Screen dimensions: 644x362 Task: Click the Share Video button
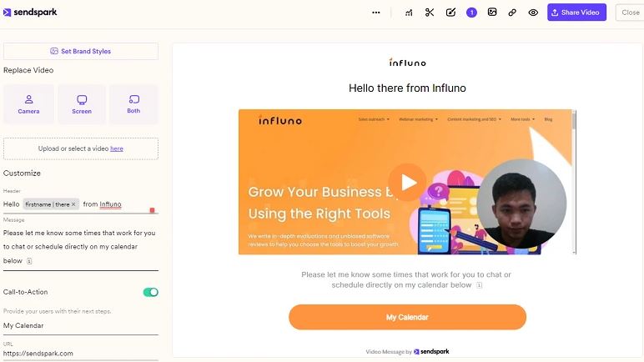[x=576, y=13]
